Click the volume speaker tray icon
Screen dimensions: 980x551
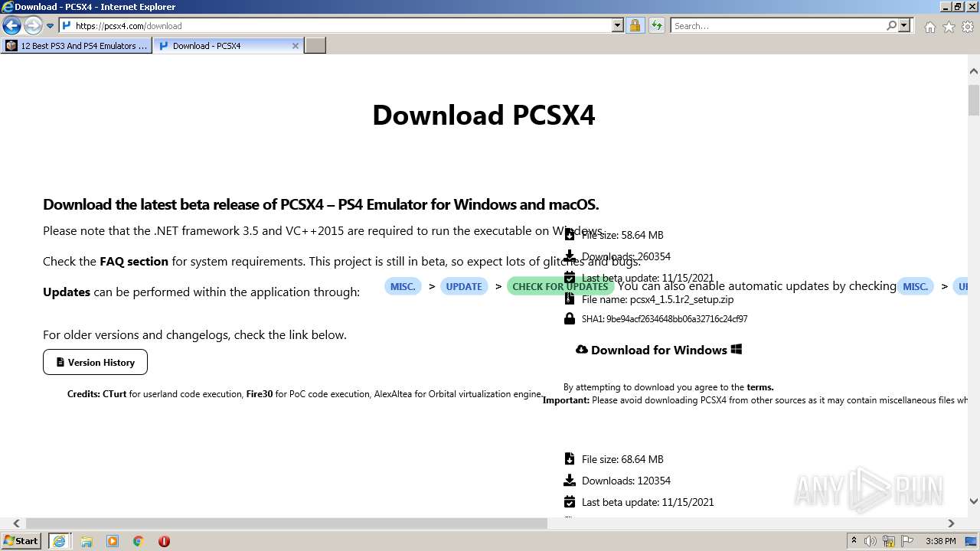pos(871,541)
